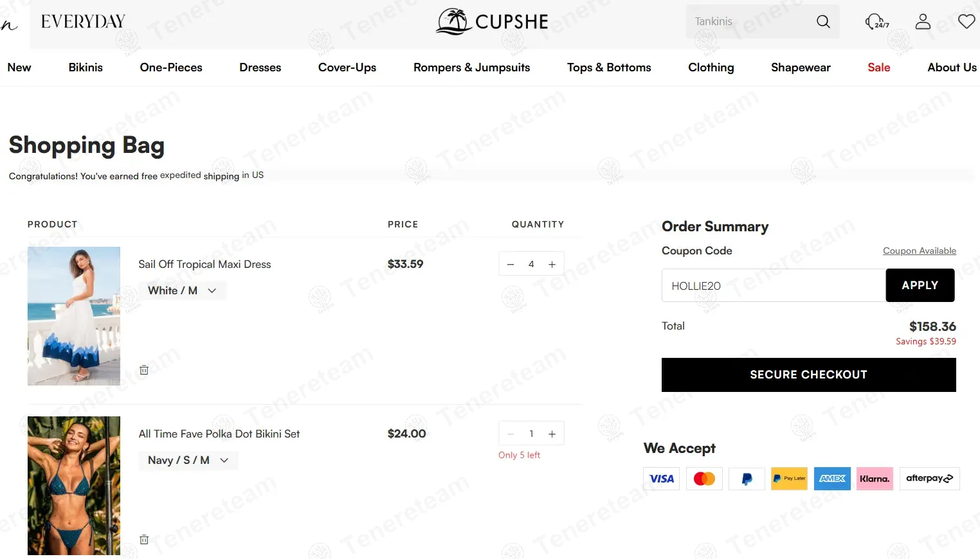980x559 pixels.
Task: Open the Bikinis menu
Action: [86, 67]
